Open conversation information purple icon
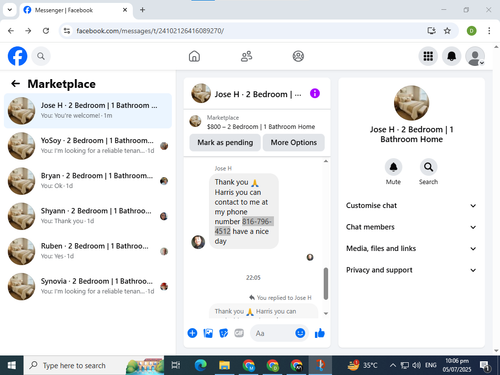 click(x=315, y=93)
